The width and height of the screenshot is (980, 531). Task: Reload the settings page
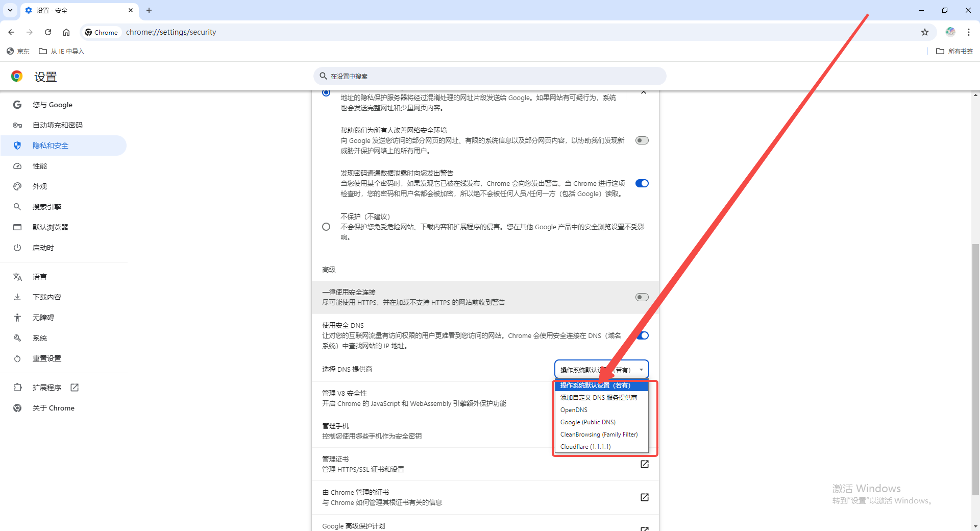48,32
